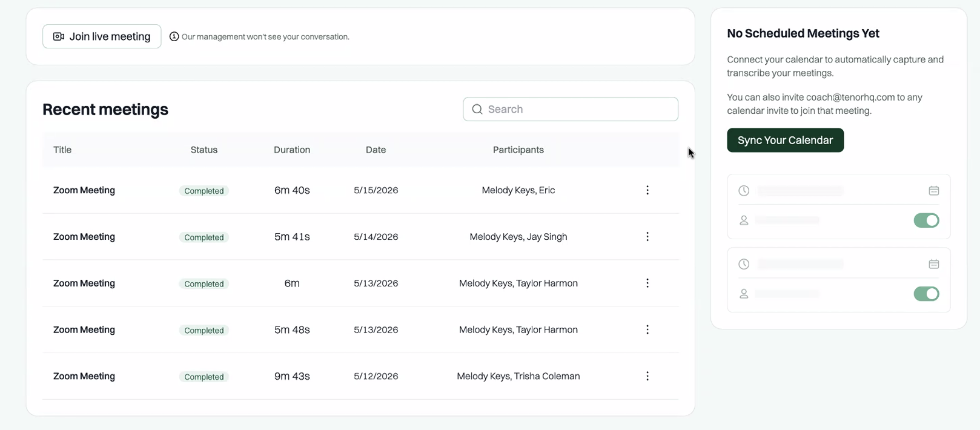Click participants Melody Keys, Jay Singh
980x430 pixels.
coord(518,237)
